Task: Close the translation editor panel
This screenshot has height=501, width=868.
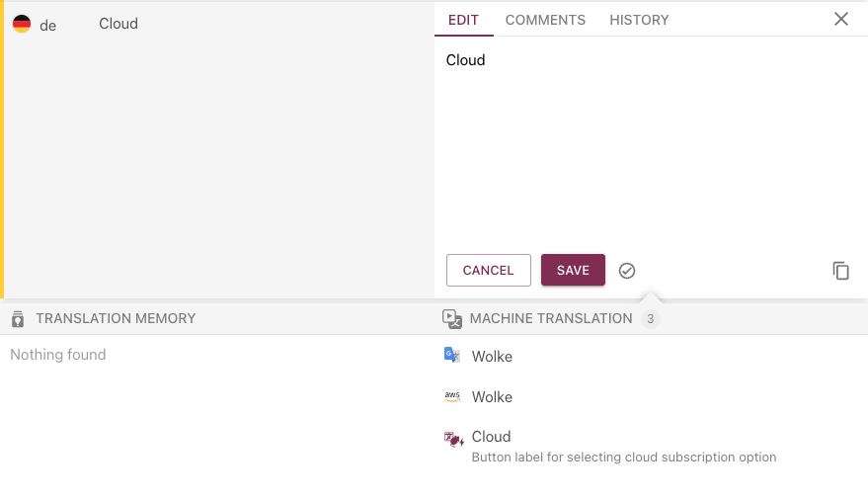Action: 841,19
